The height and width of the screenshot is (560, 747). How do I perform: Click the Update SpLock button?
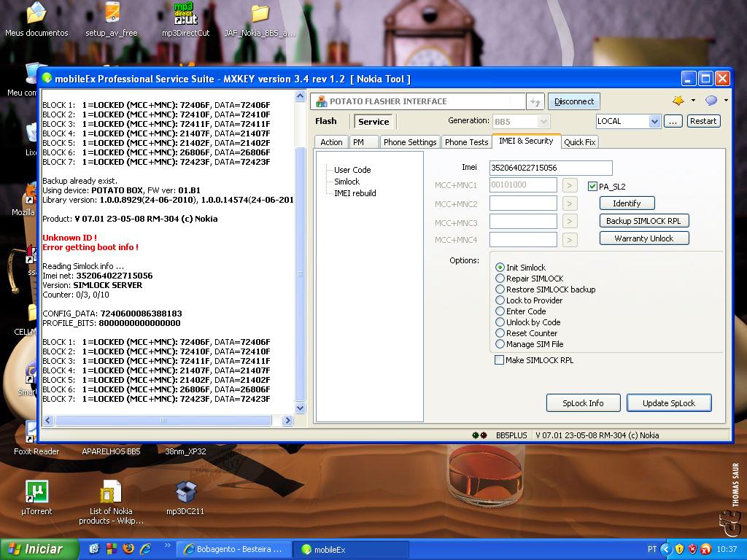669,402
